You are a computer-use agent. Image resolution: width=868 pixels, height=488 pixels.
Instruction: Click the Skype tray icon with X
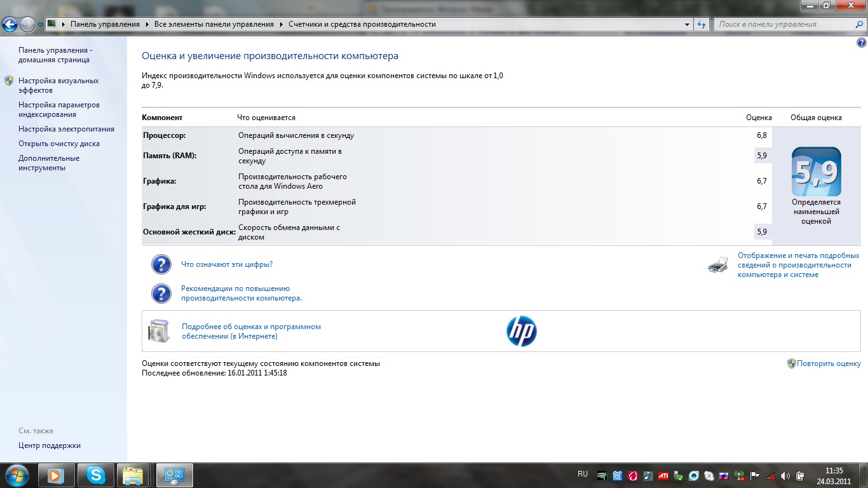click(x=709, y=475)
